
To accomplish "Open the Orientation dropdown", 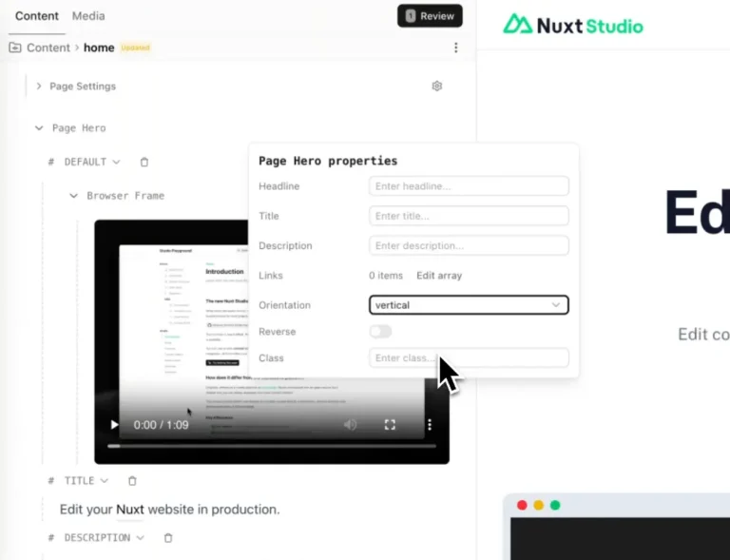I will [469, 305].
